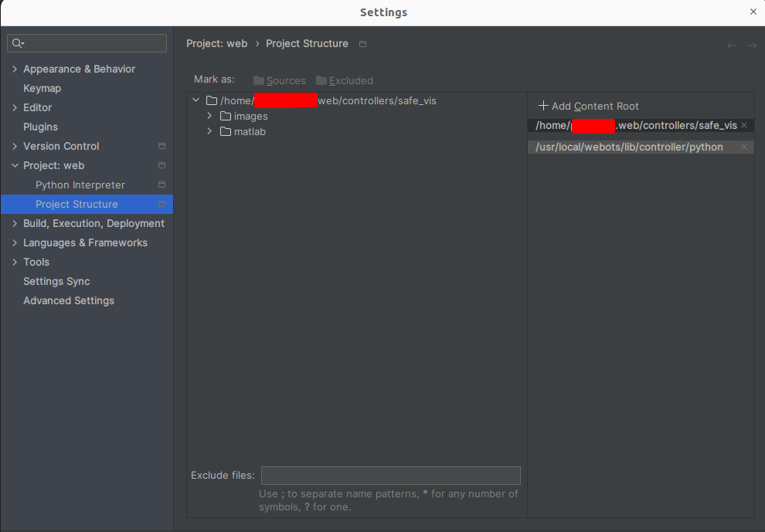
Task: Expand the images folder
Action: point(209,116)
